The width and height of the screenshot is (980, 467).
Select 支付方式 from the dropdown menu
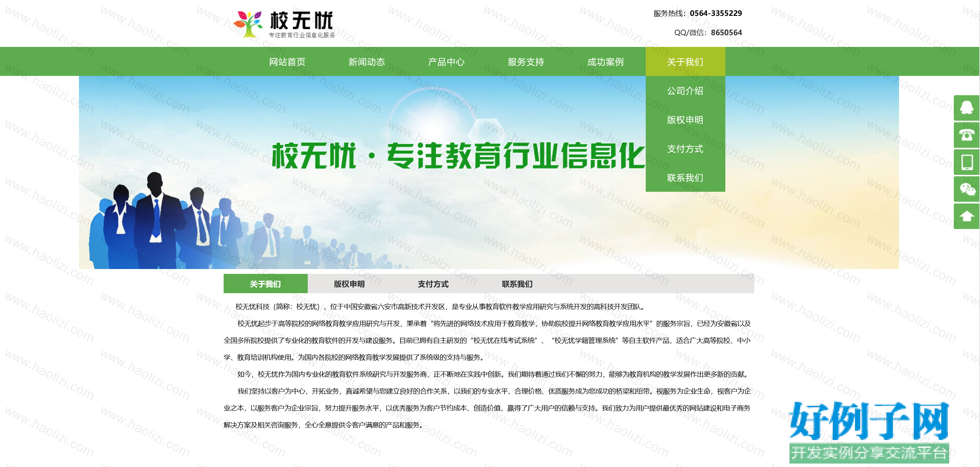(x=685, y=149)
